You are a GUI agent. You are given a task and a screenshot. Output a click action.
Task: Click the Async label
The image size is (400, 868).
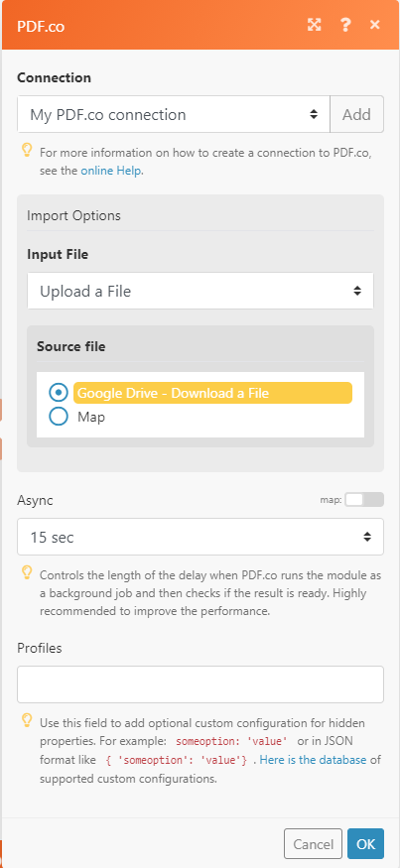(35, 500)
